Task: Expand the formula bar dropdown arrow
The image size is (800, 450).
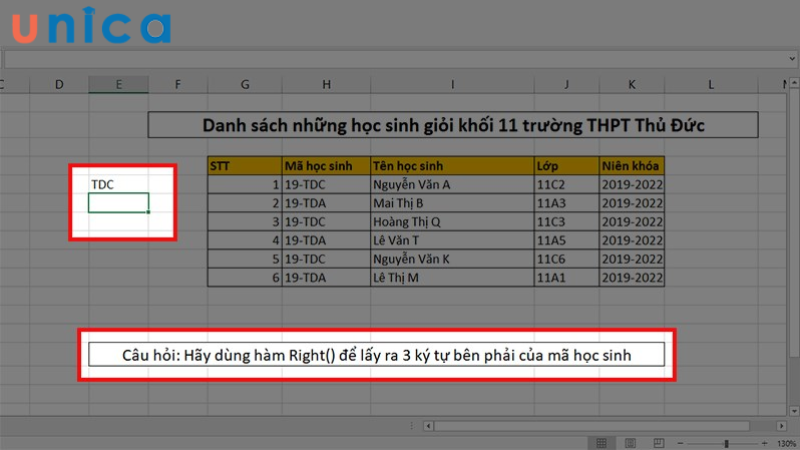Action: pyautogui.click(x=792, y=59)
